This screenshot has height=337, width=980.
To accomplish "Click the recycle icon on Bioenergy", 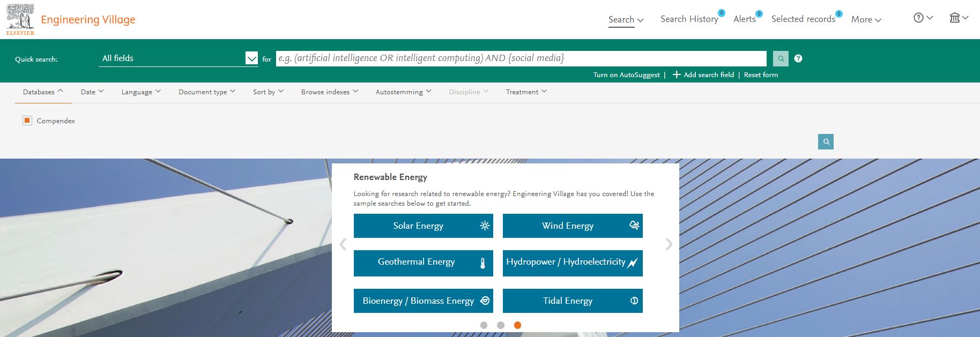I will [x=485, y=301].
